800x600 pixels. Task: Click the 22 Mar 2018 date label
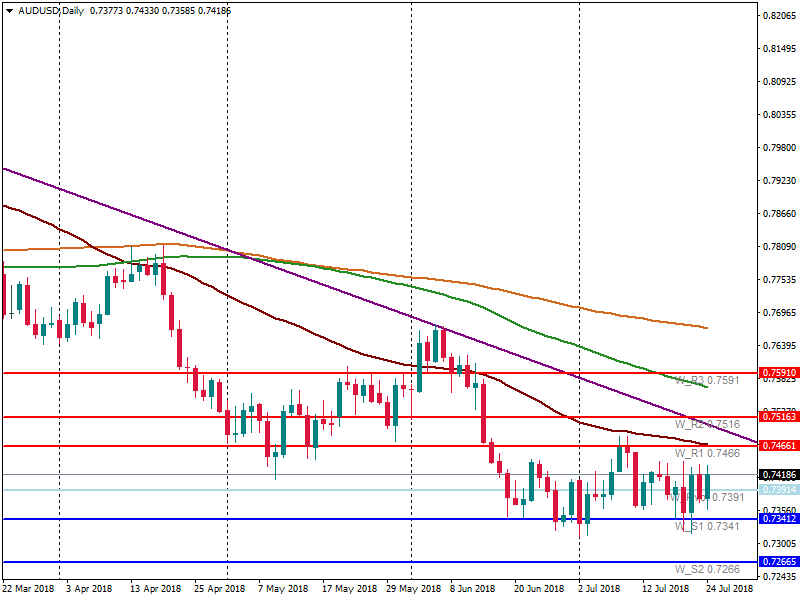pos(29,590)
